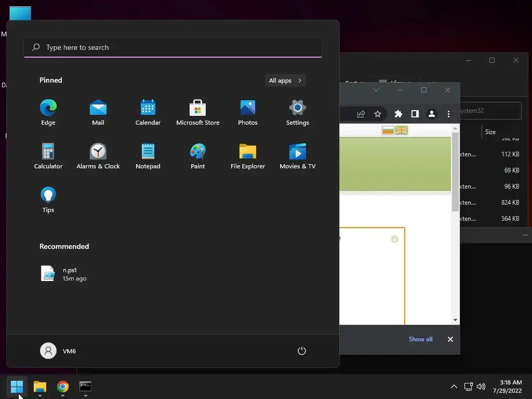The height and width of the screenshot is (399, 532).
Task: Select the 824 KB file row in Explorer
Action: click(490, 203)
